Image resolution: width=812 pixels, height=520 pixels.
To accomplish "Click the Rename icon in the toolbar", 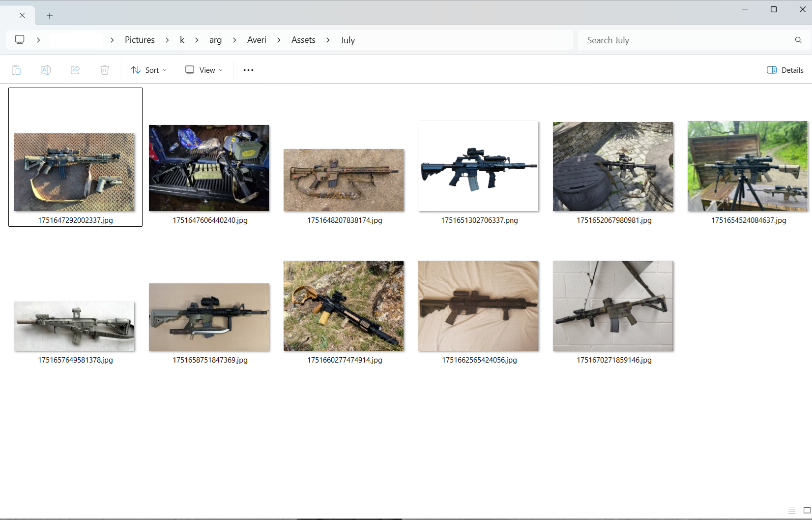I will [x=46, y=70].
